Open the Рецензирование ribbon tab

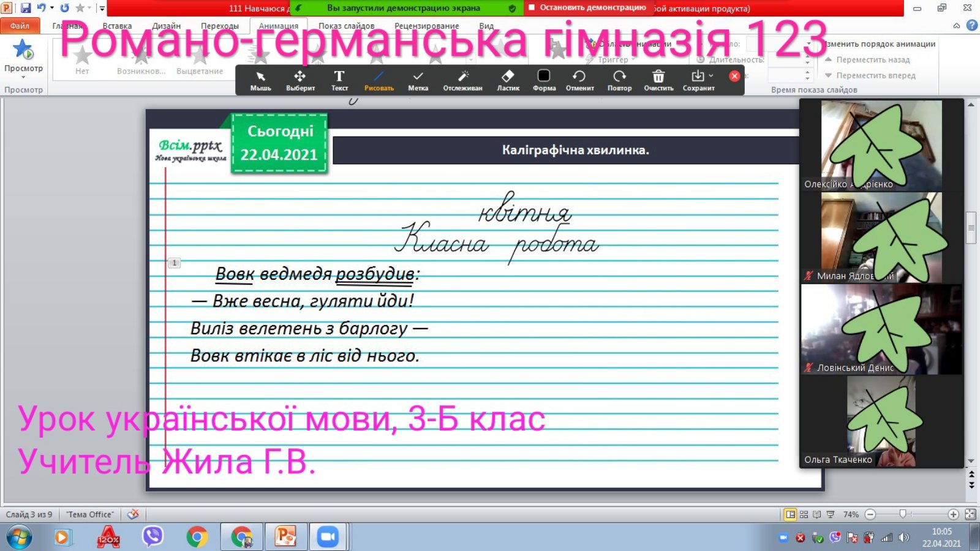(426, 26)
